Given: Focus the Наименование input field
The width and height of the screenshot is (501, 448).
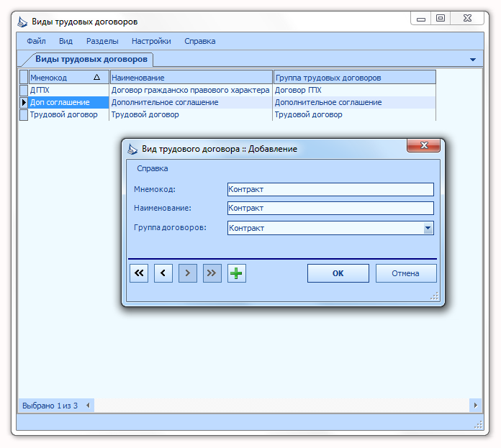Looking at the screenshot, I should [x=330, y=208].
